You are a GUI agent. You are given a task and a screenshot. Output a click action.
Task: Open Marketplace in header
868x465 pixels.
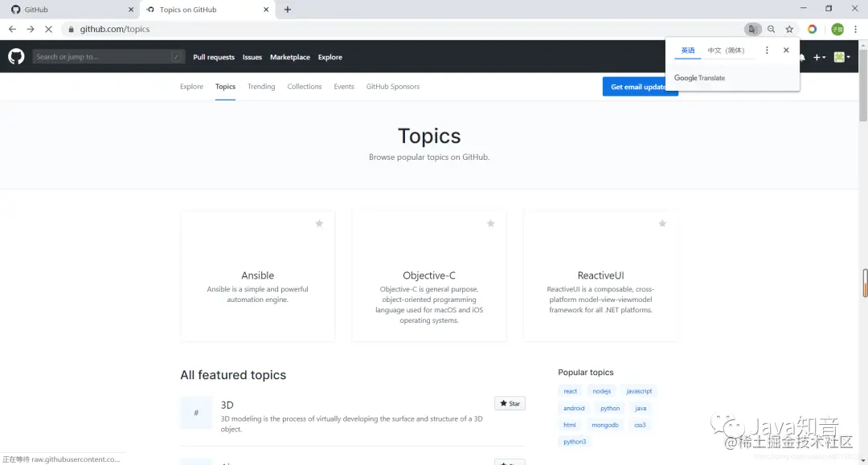290,57
